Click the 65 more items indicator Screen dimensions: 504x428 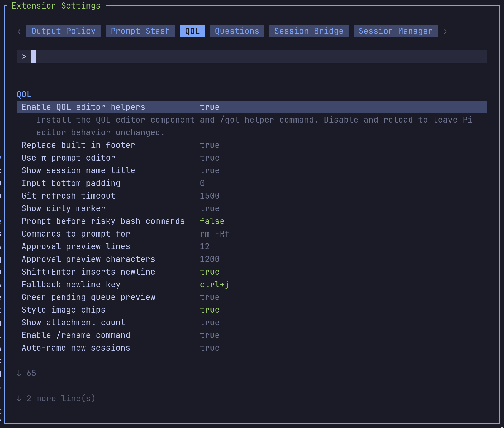click(26, 373)
